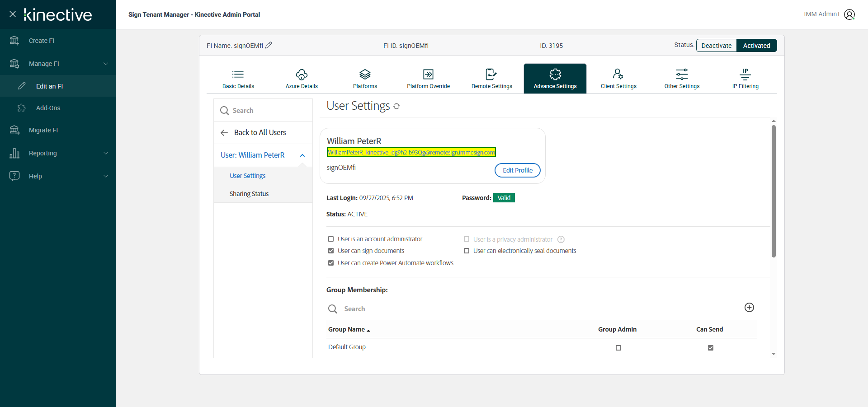Enable User is an account administrator
The width and height of the screenshot is (868, 407).
[x=331, y=239]
